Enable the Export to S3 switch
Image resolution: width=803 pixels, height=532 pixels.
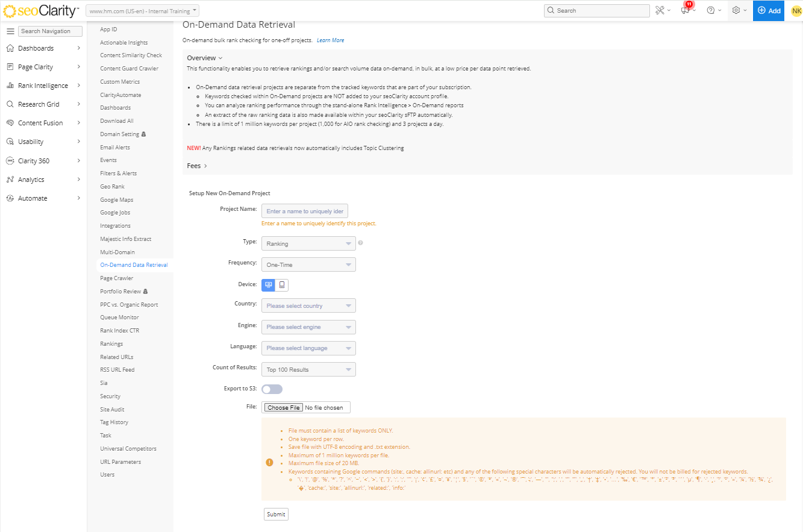pyautogui.click(x=272, y=389)
